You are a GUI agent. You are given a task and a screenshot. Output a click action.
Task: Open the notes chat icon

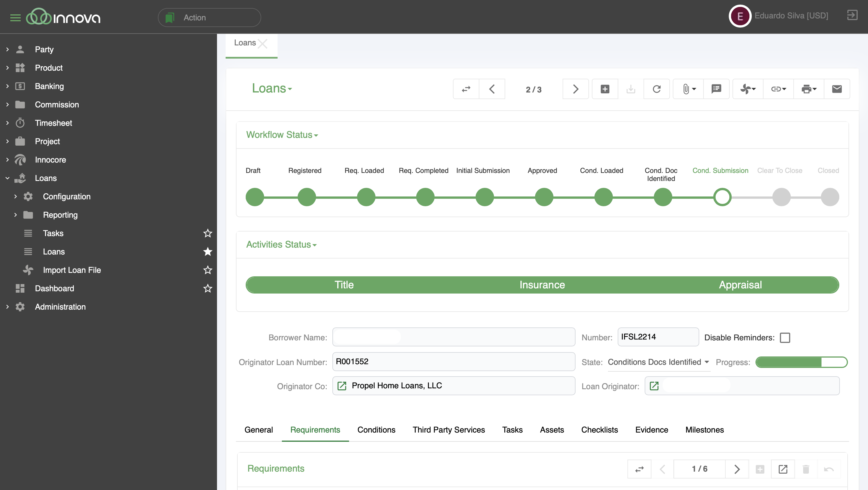pyautogui.click(x=716, y=89)
